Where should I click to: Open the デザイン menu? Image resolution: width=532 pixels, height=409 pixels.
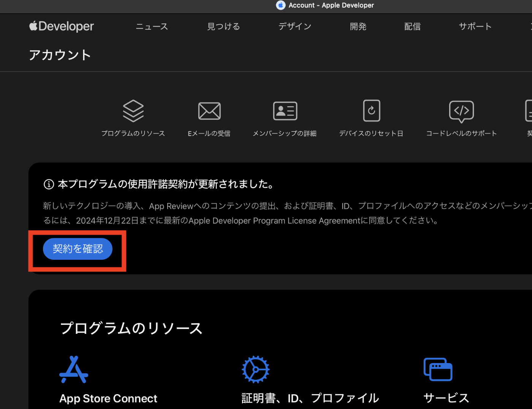click(295, 27)
